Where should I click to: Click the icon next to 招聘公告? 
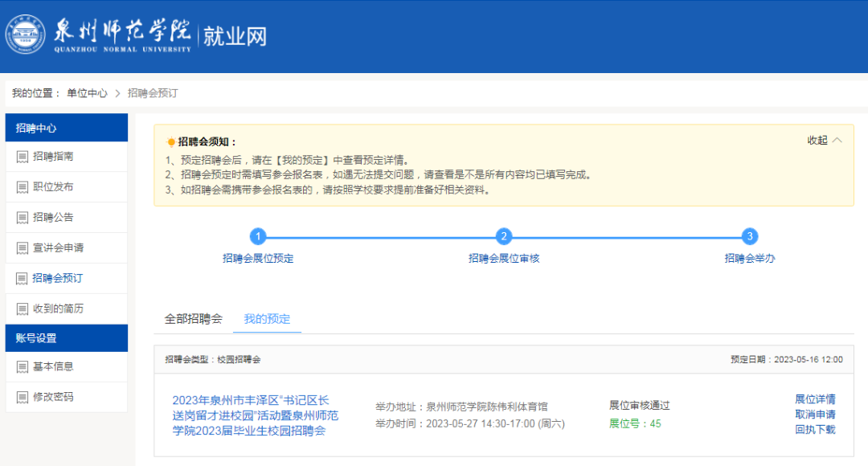[x=23, y=218]
